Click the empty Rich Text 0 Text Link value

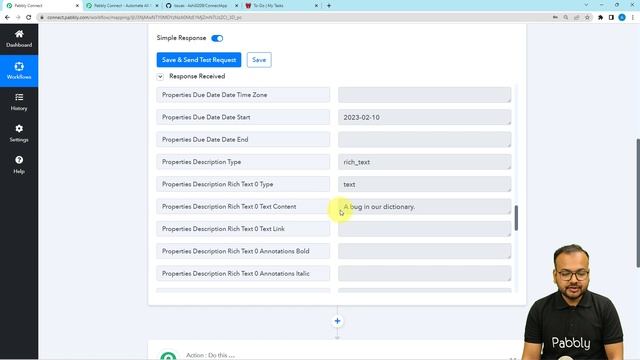pos(424,229)
